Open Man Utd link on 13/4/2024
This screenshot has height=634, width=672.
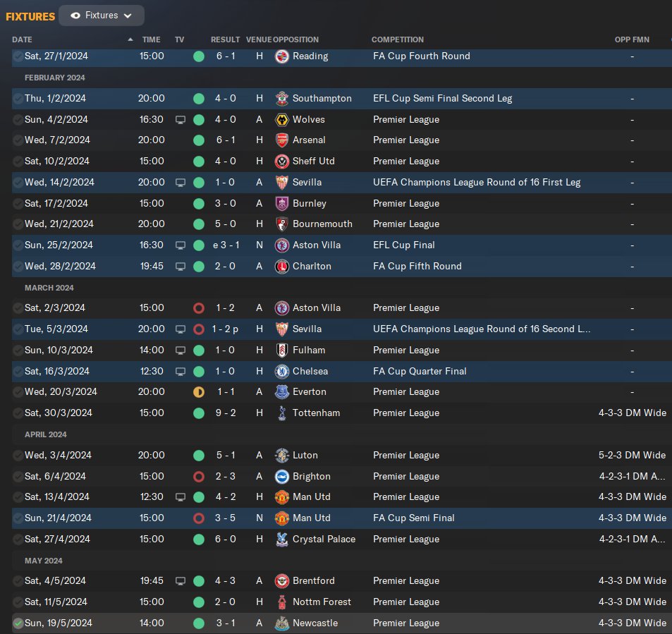pos(311,496)
